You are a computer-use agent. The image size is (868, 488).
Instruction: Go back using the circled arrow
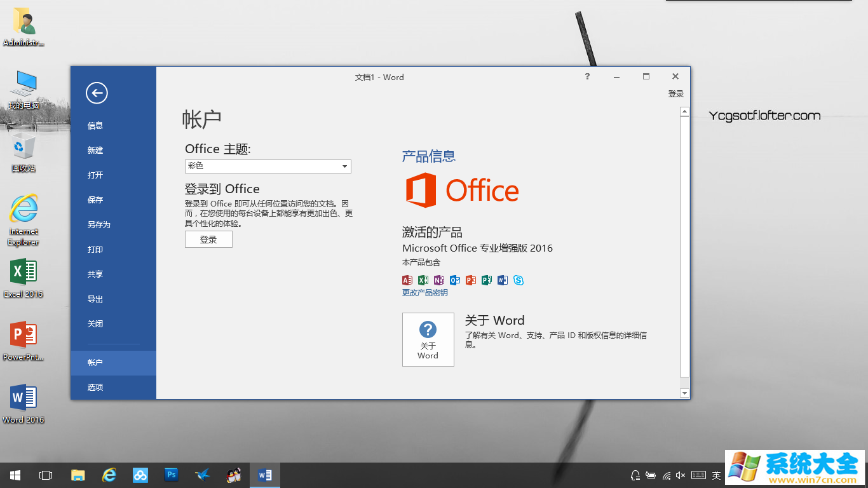pyautogui.click(x=97, y=93)
